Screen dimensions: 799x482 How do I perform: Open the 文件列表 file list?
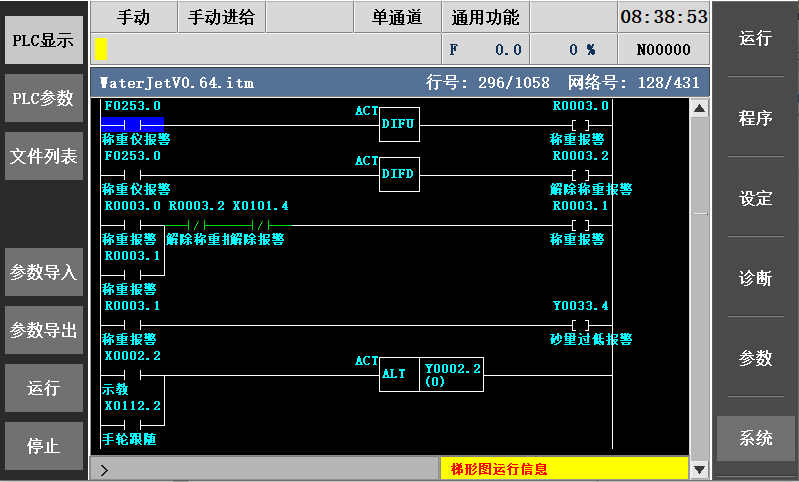43,157
